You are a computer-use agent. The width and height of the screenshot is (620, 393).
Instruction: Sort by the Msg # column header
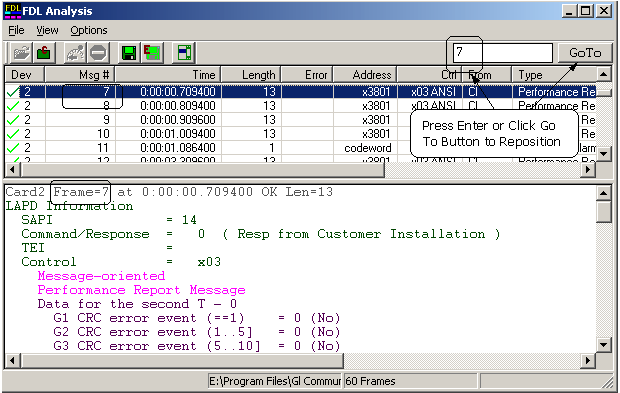pyautogui.click(x=80, y=75)
